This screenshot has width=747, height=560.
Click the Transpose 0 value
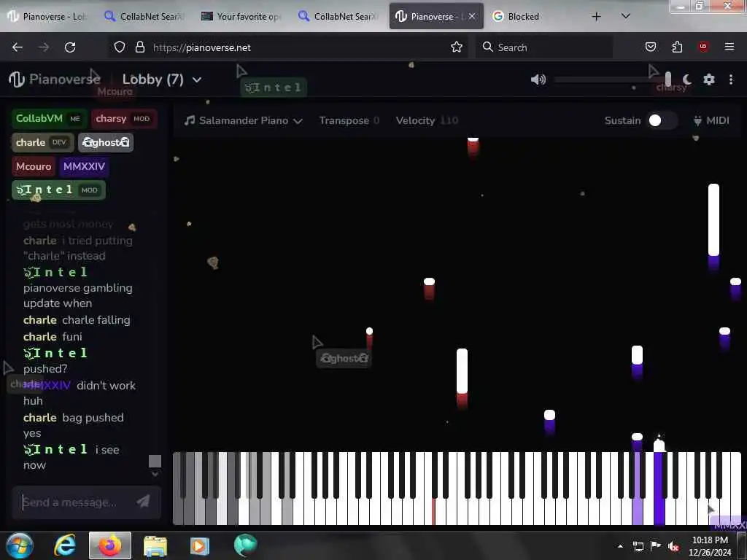coord(376,120)
